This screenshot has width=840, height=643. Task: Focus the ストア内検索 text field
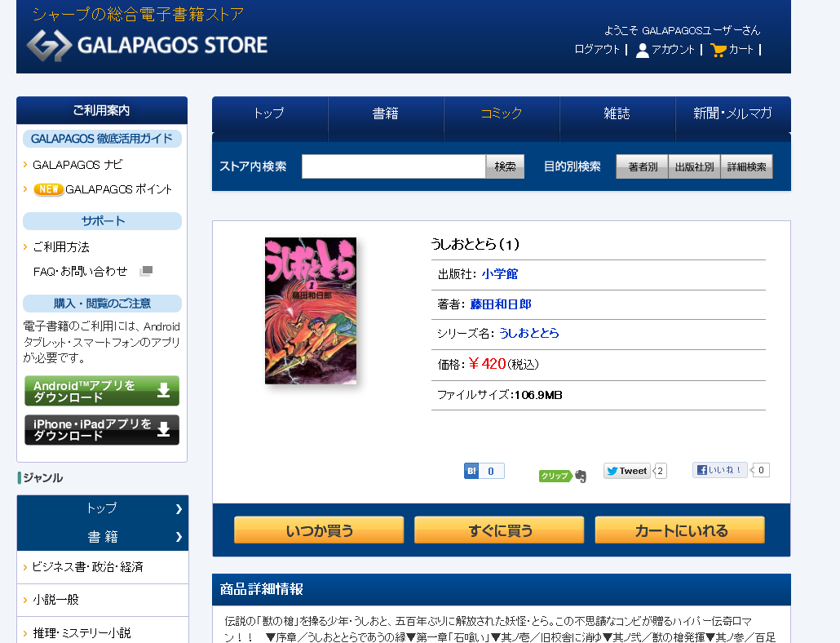[x=394, y=166]
